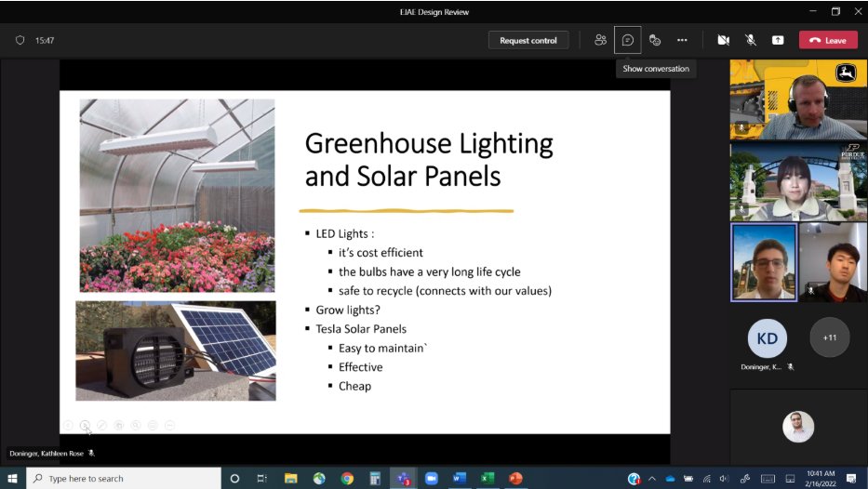Open Cortana from the taskbar
Viewport: 868px width, 489px height.
(x=234, y=479)
